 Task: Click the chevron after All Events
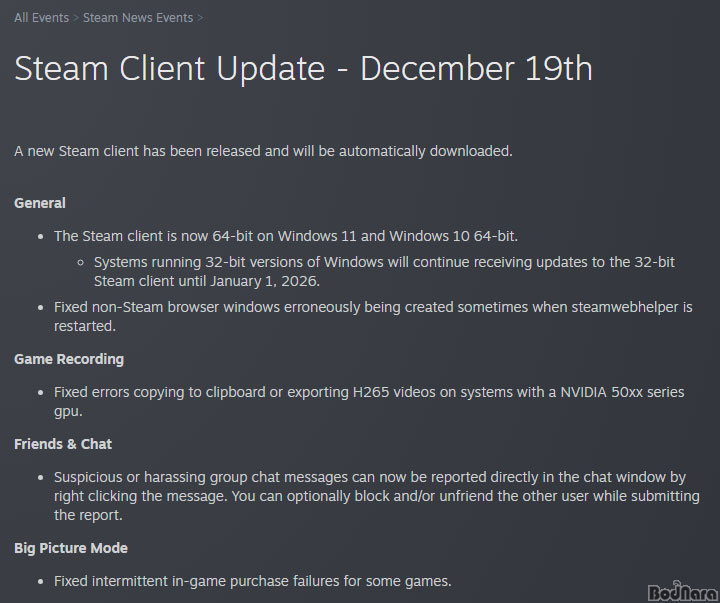pyautogui.click(x=76, y=17)
